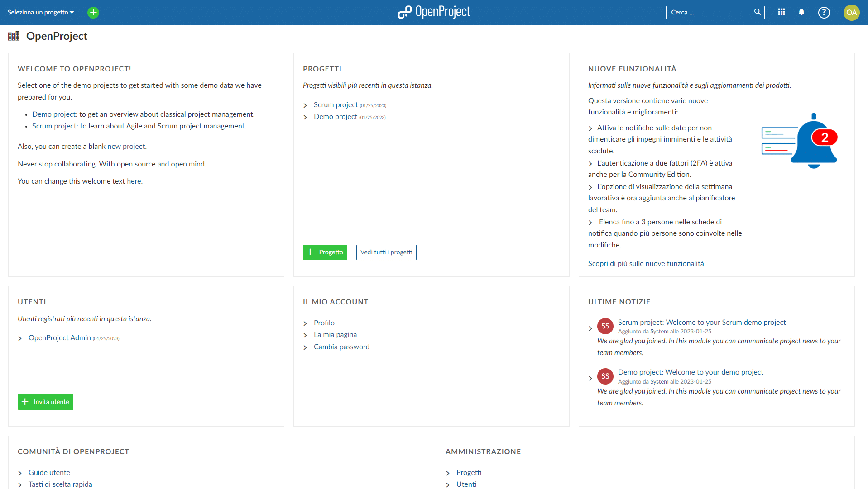Open 'La mia pagina' link
The width and height of the screenshot is (868, 489).
pos(335,335)
